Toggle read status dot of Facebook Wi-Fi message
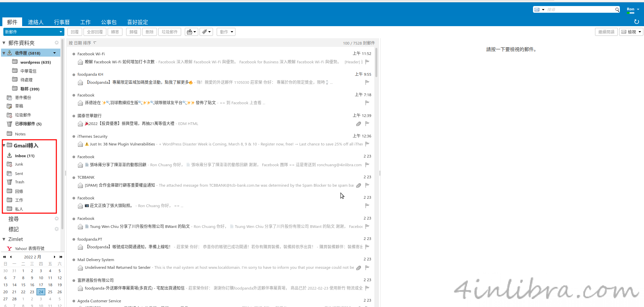Viewport: 644px width, 307px height. (74, 54)
